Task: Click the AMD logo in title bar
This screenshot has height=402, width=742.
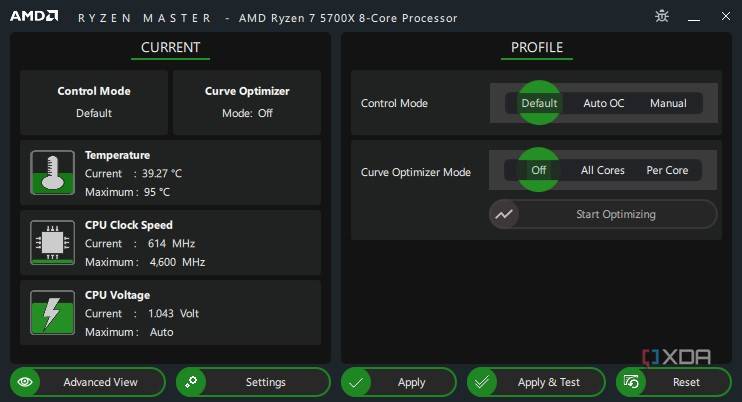Action: [34, 16]
